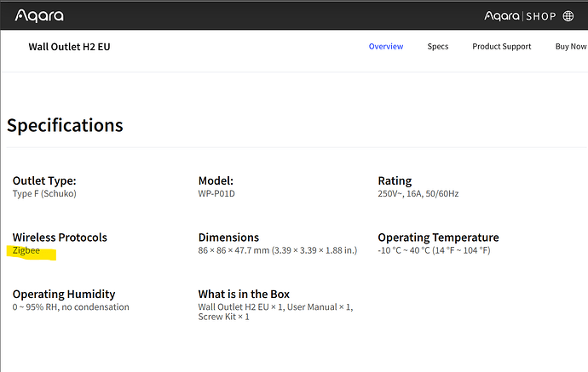This screenshot has height=372, width=588.
Task: Select the highlighted Zigbee value
Action: (26, 250)
